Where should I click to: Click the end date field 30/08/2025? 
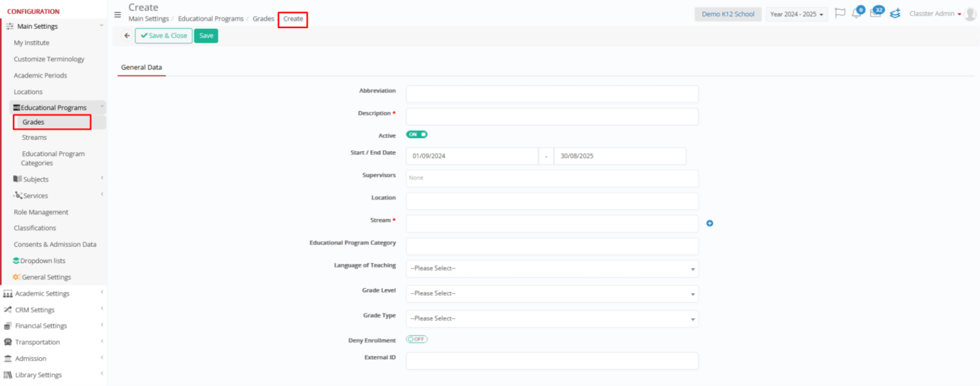[x=620, y=156]
